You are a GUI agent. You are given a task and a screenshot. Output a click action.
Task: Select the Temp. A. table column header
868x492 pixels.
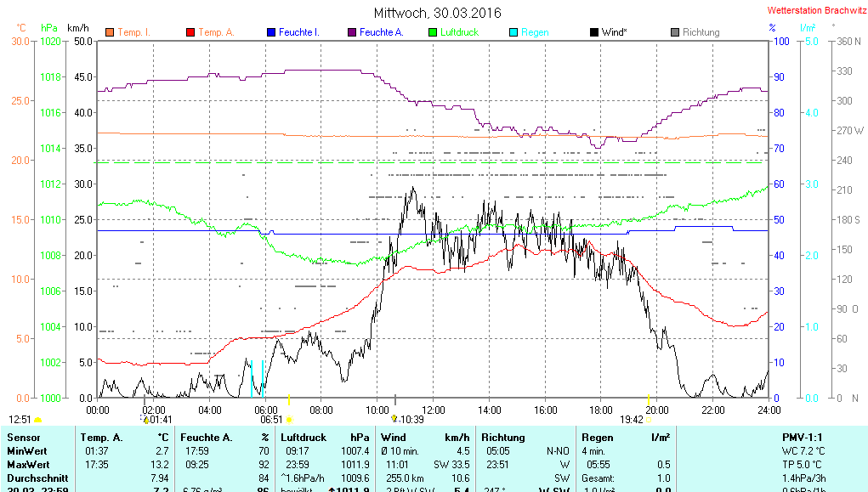tap(101, 437)
